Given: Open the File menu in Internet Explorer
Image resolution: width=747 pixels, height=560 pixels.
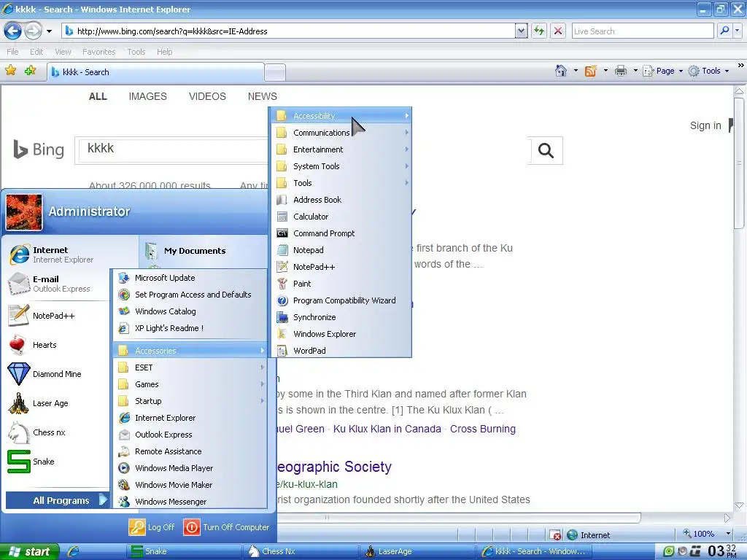Looking at the screenshot, I should [x=12, y=52].
